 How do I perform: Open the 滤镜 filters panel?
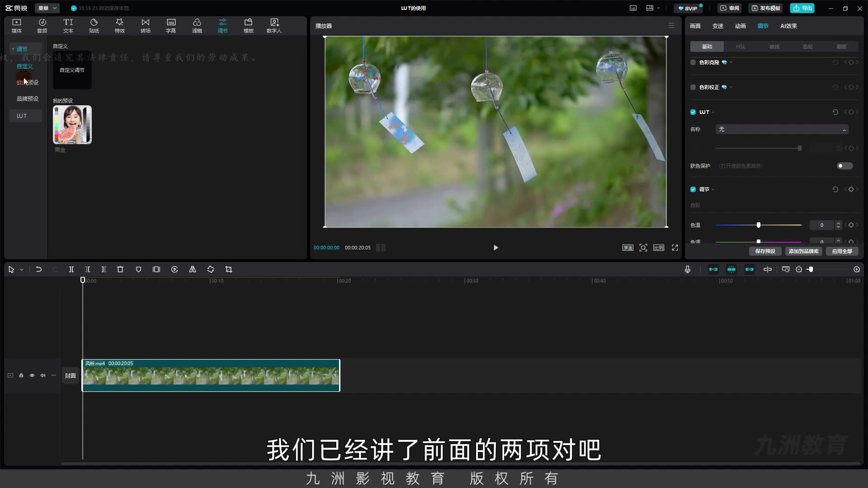(x=197, y=26)
